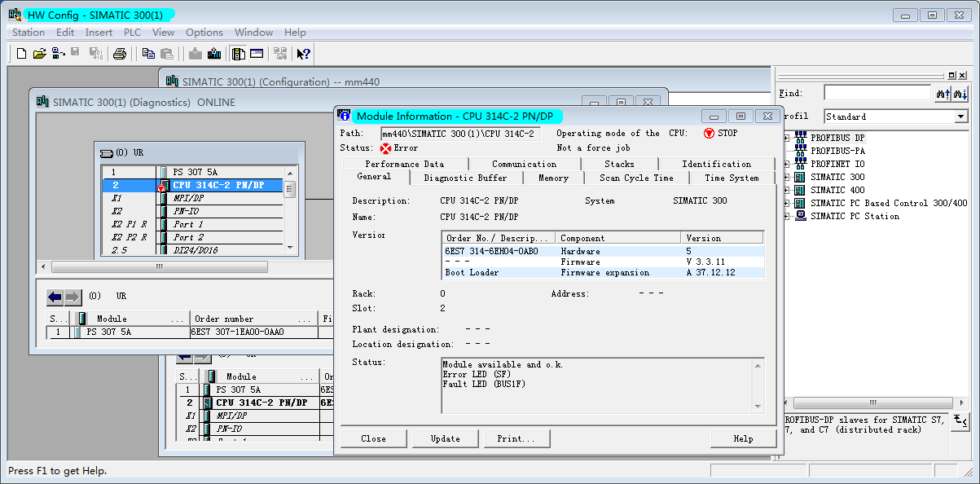980x484 pixels.
Task: Click the New station toolbar icon
Action: [22, 54]
